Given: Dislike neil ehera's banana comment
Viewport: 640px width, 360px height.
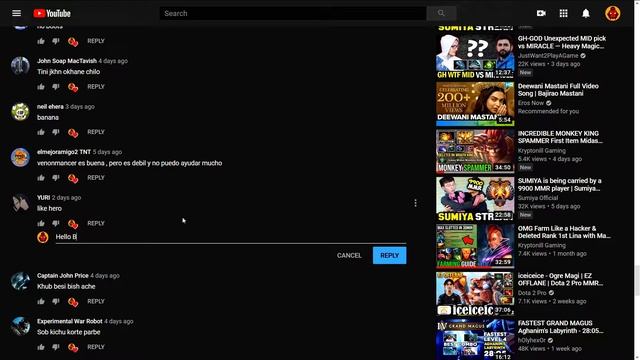Looking at the screenshot, I should point(56,132).
